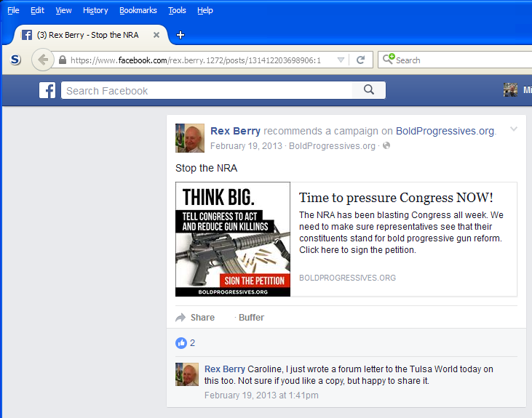532x418 pixels.
Task: Click the Facebook logo icon
Action: pyautogui.click(x=47, y=91)
